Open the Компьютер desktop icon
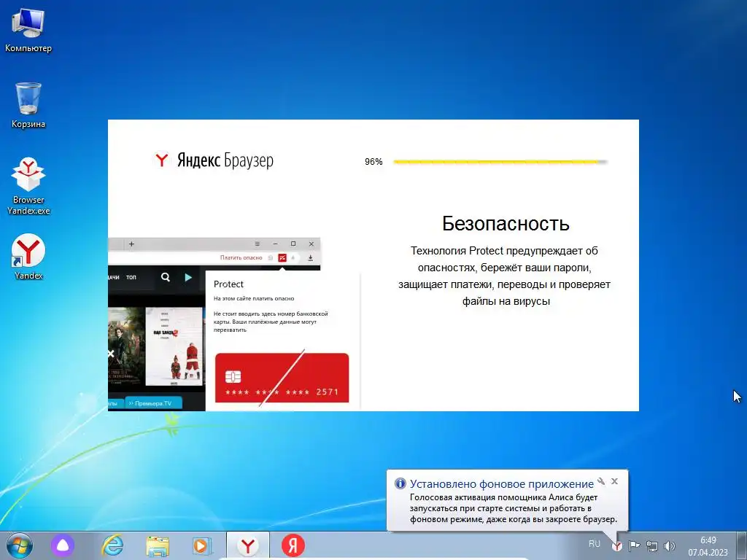This screenshot has width=747, height=560. 28,31
